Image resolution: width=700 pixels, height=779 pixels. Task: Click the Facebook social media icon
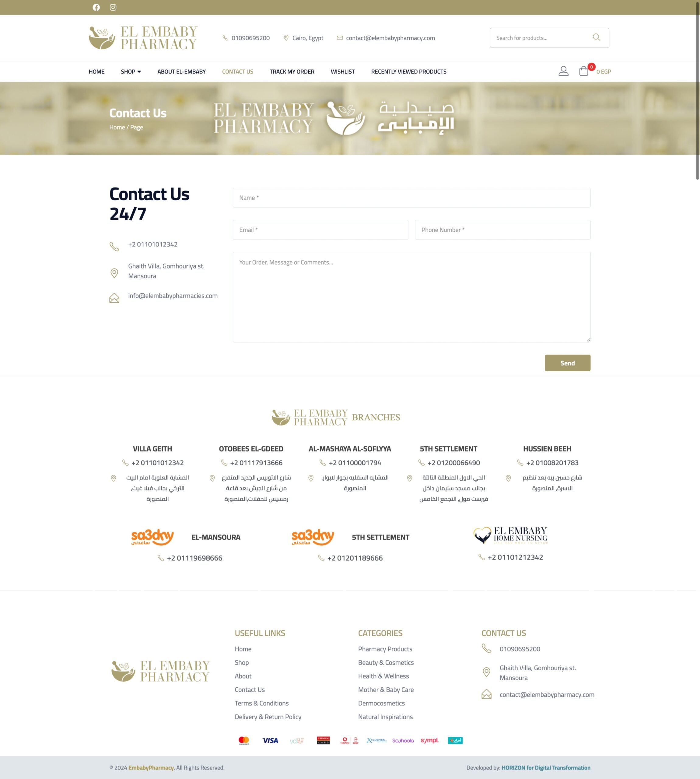click(96, 7)
